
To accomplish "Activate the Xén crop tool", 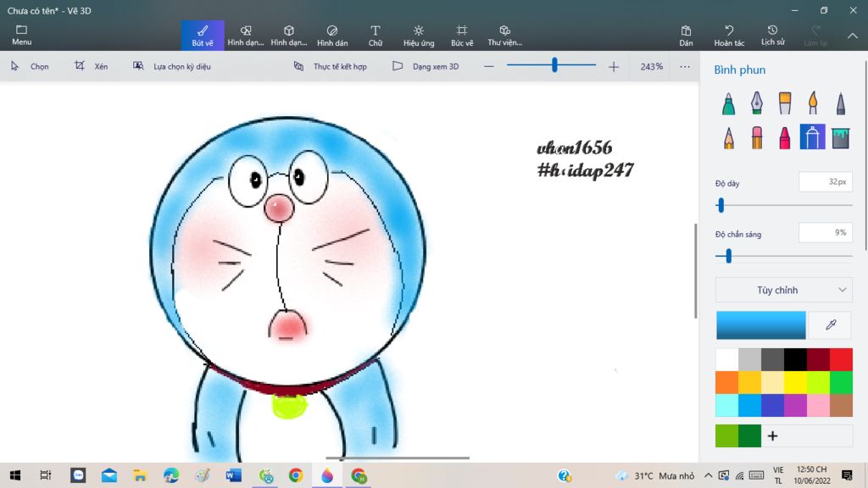I will tap(92, 66).
